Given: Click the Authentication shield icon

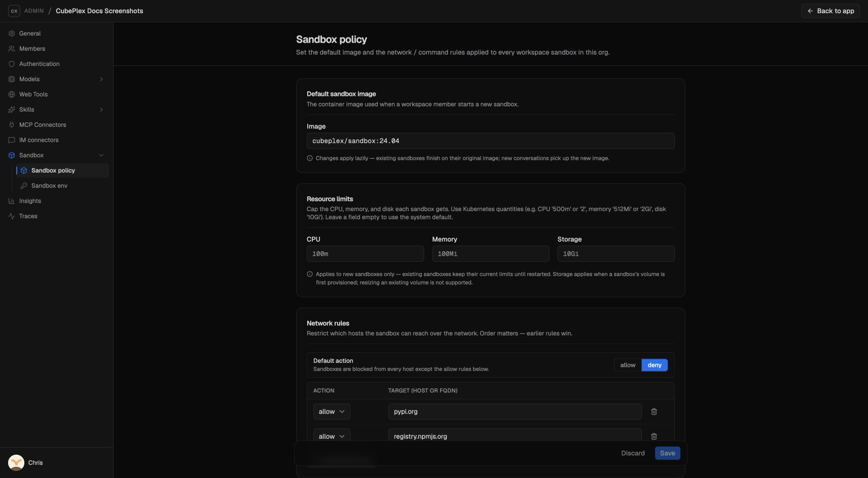Looking at the screenshot, I should click(x=12, y=64).
